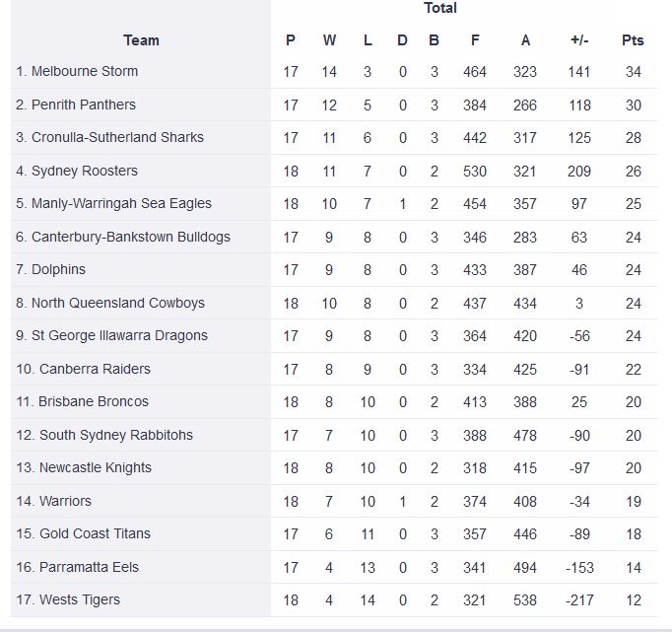Viewport: 672px width, 632px height.
Task: Click the +/- column header
Action: (579, 40)
